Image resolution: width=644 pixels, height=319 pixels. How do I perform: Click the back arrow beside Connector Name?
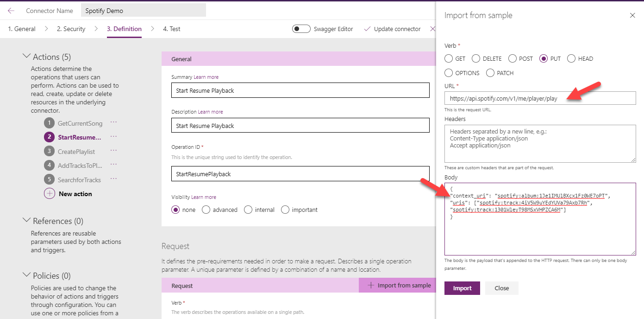[x=11, y=11]
